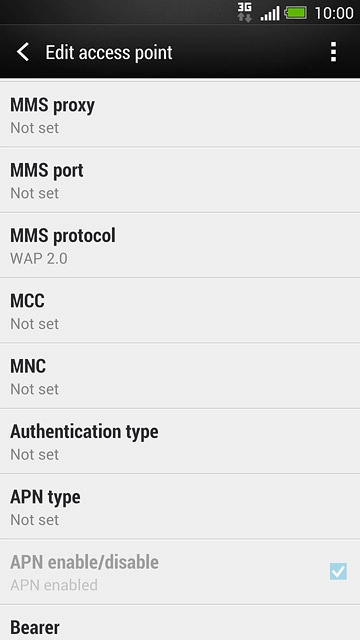Open the MMS protocol setting
Image resolution: width=360 pixels, height=640 pixels.
point(180,245)
